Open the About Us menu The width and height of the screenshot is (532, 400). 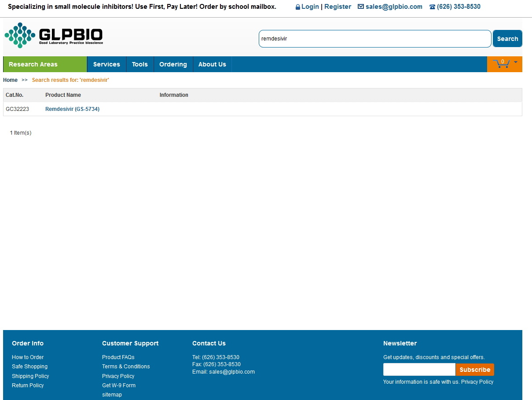pos(212,64)
